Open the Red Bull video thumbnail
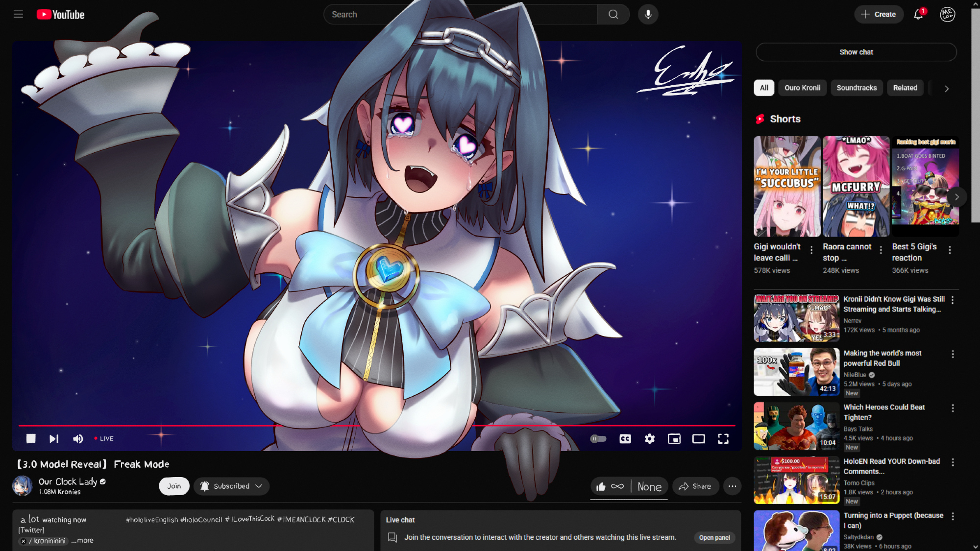The width and height of the screenshot is (980, 551). point(796,372)
